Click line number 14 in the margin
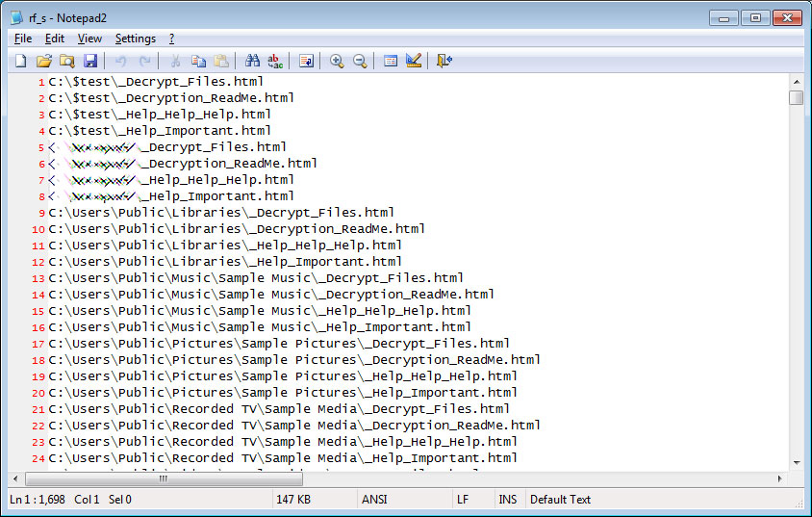 (38, 295)
